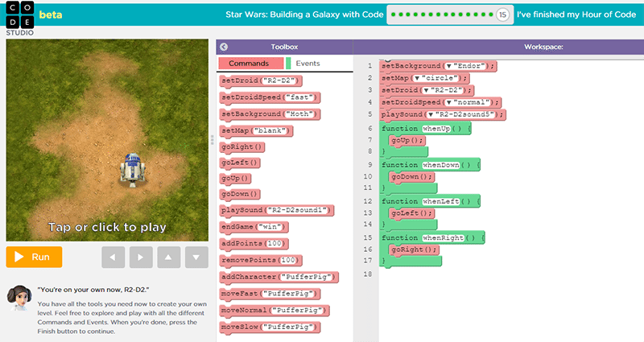
Task: Select the addPoints(100) toolbox block
Action: (x=254, y=244)
